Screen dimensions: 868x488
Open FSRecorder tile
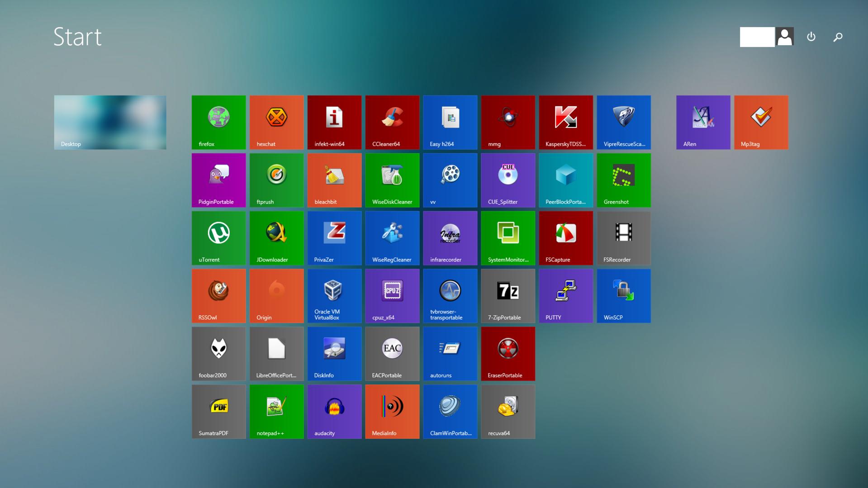624,238
